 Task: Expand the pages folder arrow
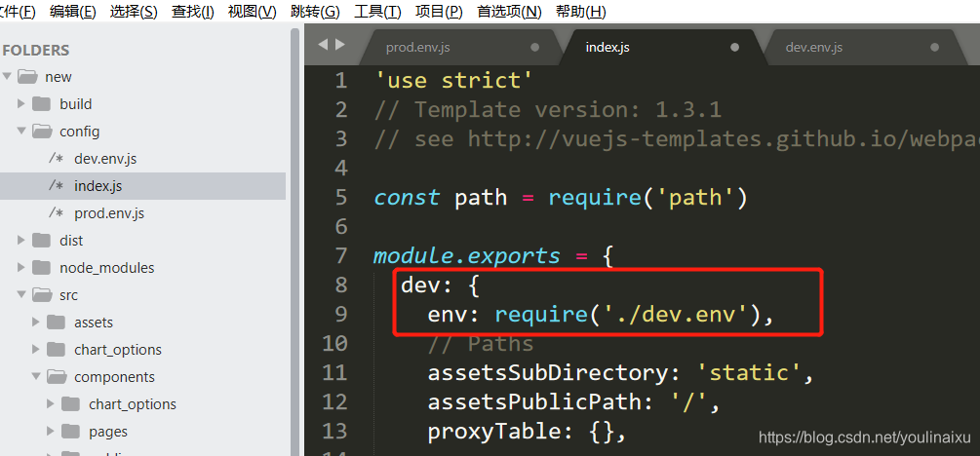pos(51,431)
